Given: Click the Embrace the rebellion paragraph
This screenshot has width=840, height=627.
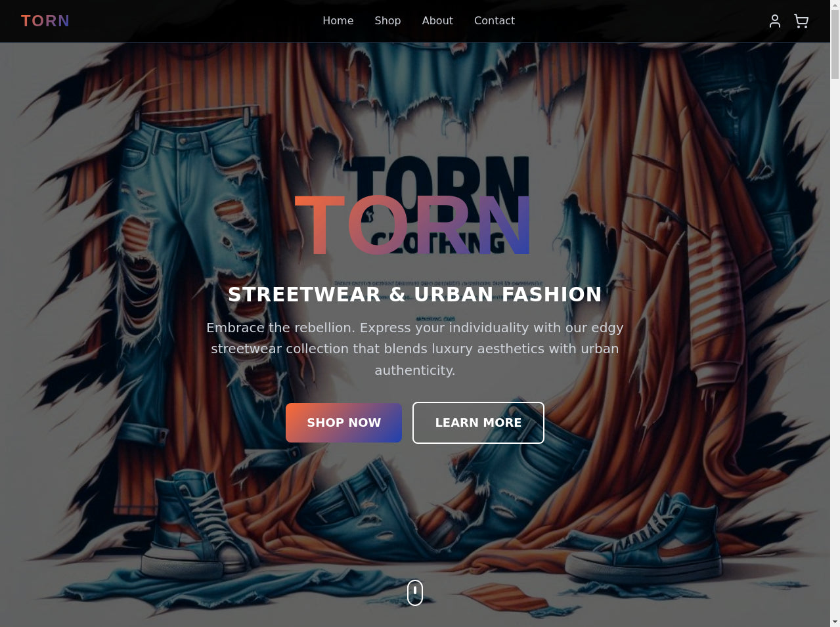Looking at the screenshot, I should tap(415, 349).
